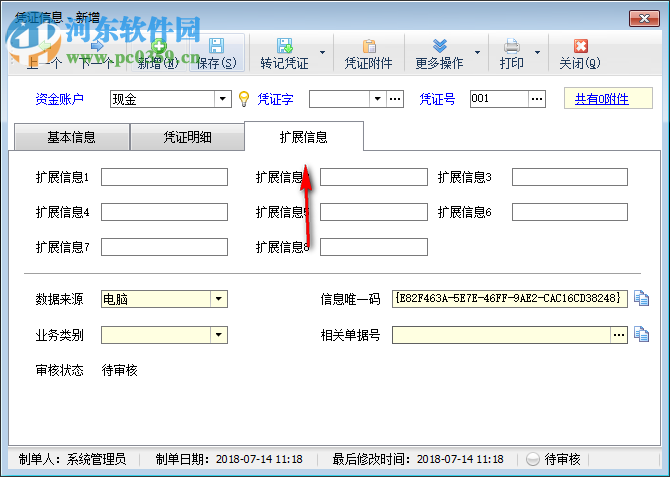The image size is (670, 477).
Task: Open the 凭证字 dropdown arrow
Action: [x=377, y=99]
